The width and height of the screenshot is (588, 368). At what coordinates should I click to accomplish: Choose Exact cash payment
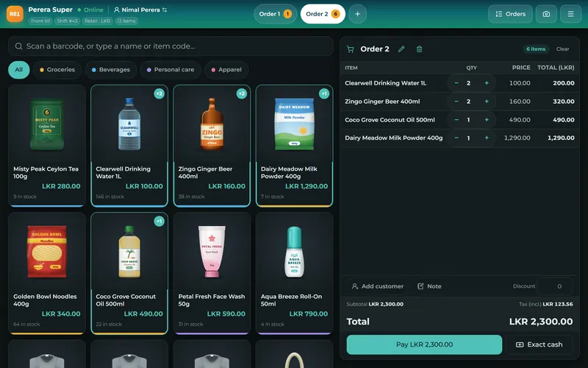click(539, 344)
